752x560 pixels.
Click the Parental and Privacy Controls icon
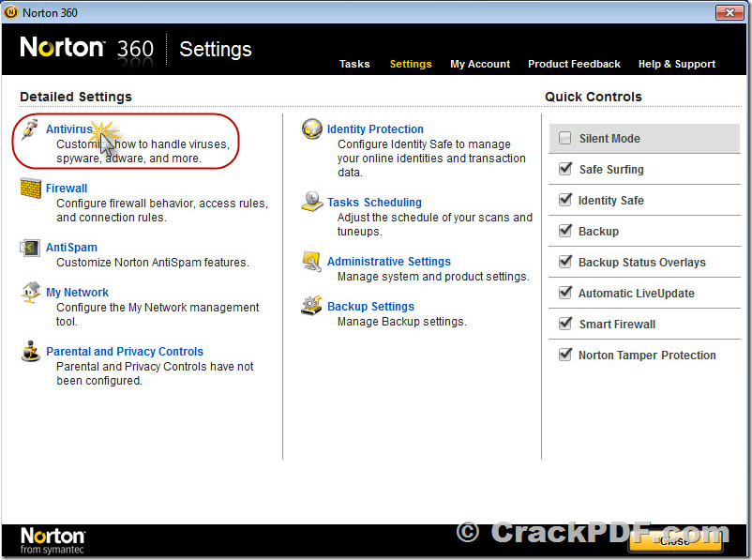coord(31,351)
